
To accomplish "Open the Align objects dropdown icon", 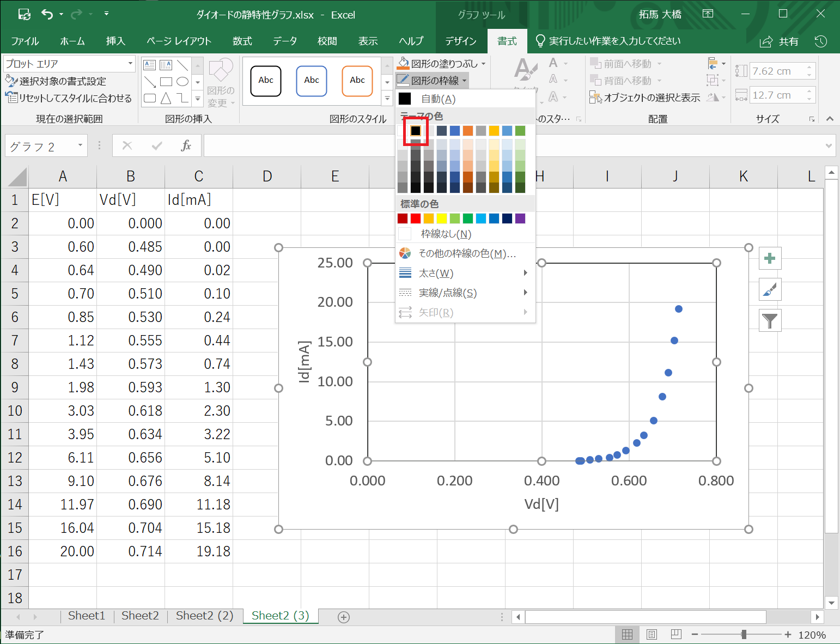I will 716,63.
